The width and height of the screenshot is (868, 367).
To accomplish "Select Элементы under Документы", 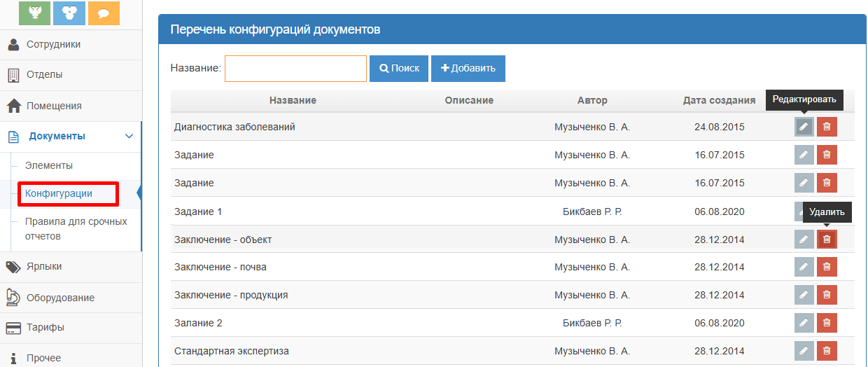I will 48,166.
